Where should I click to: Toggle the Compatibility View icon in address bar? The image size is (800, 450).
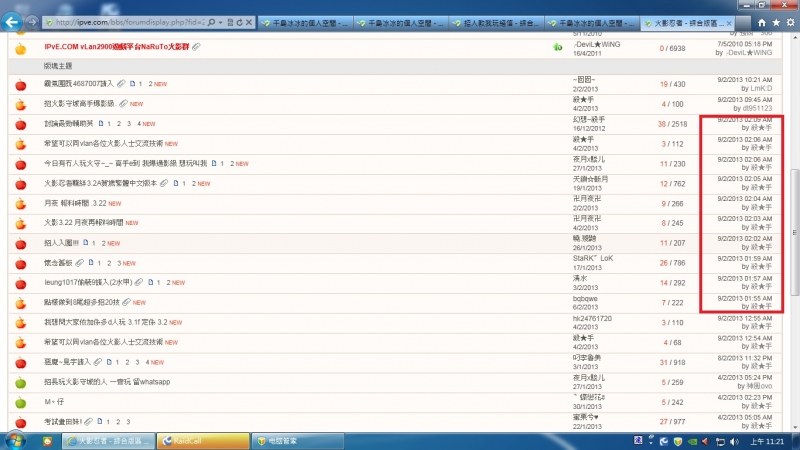(230, 22)
